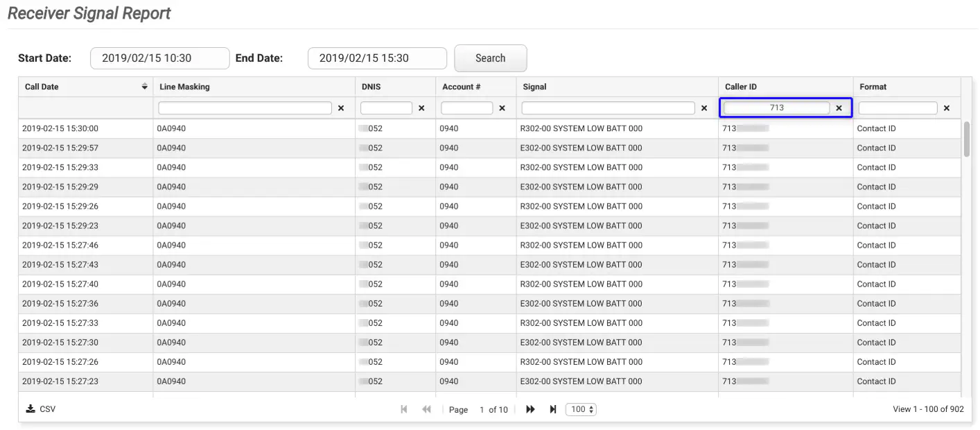This screenshot has width=980, height=430.
Task: Select the row dated 2019-02-15 15:27:26
Action: tap(489, 361)
